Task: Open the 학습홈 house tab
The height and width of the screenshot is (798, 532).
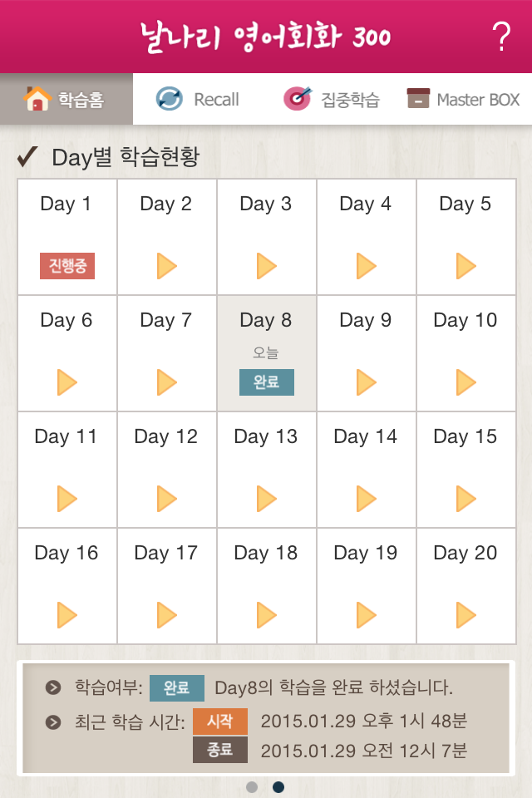Action: pyautogui.click(x=66, y=100)
